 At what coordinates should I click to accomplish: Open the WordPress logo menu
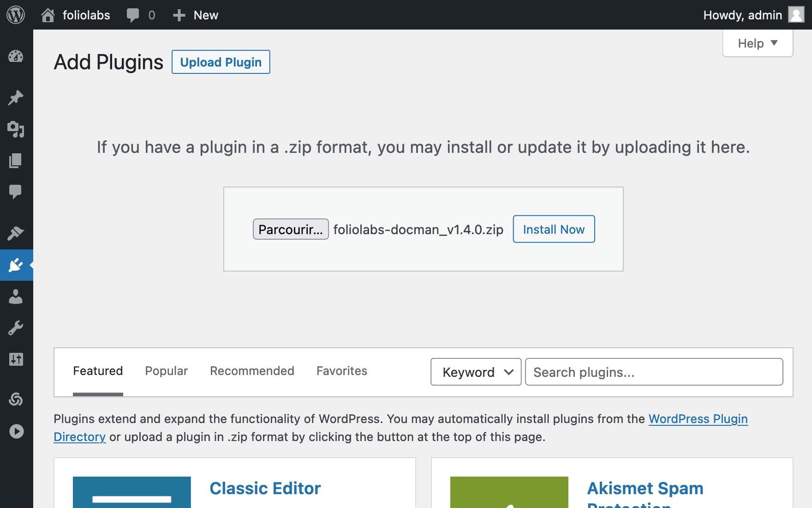click(16, 15)
